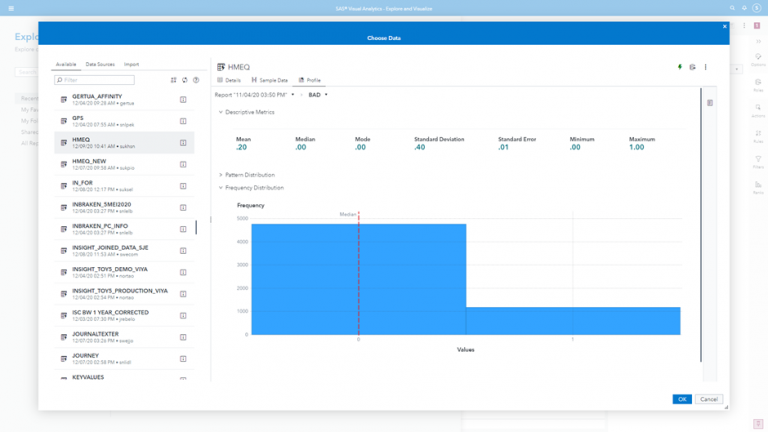Open the vertical three-dot more options menu
This screenshot has height=432, width=768.
[x=705, y=67]
